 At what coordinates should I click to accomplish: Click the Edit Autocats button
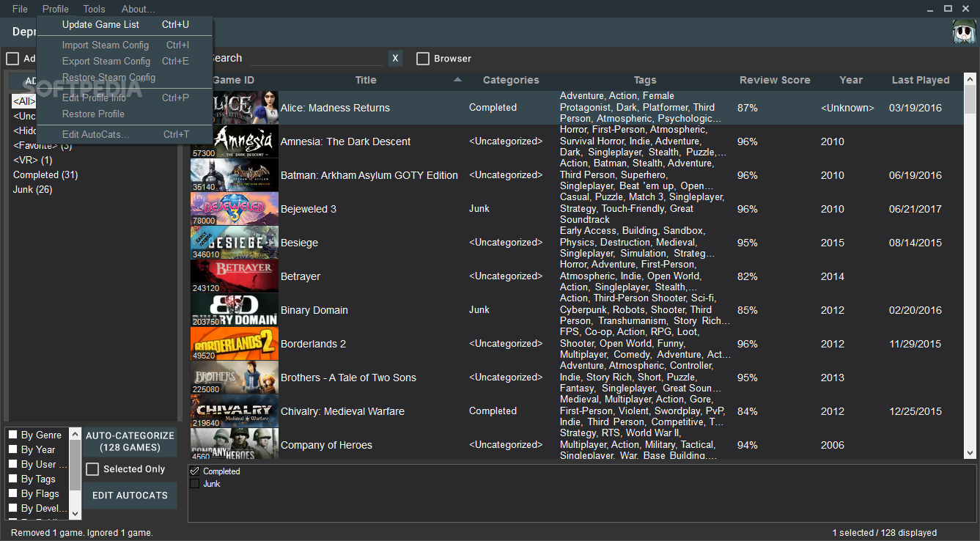130,496
